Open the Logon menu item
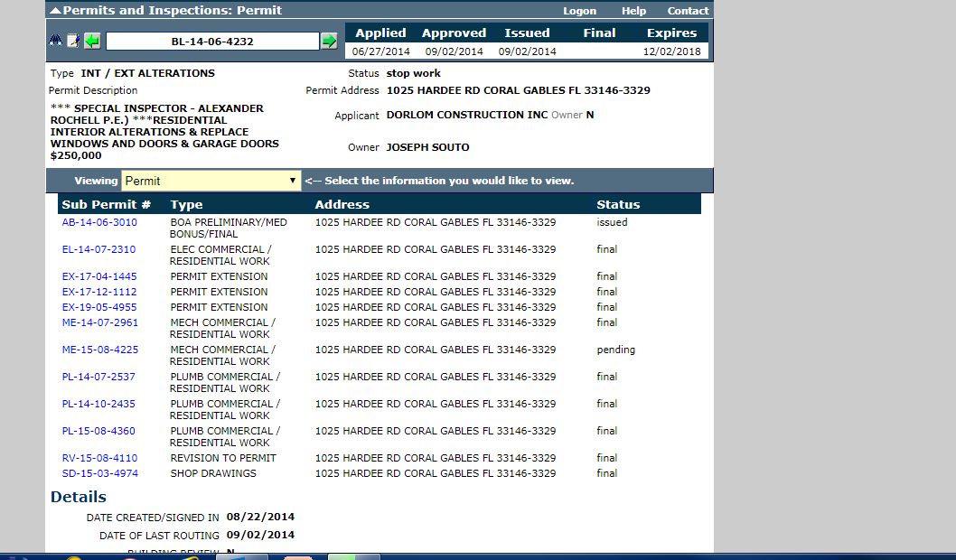Viewport: 956px width, 560px height. 579,11
